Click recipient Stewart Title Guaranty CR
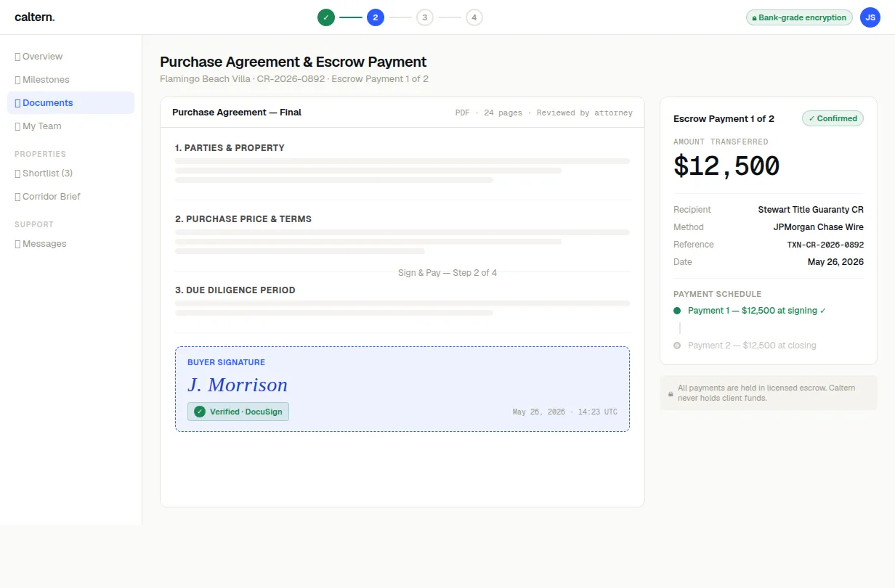This screenshot has height=588, width=895. point(811,210)
